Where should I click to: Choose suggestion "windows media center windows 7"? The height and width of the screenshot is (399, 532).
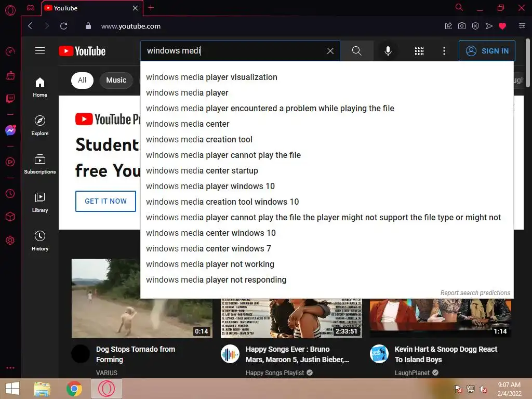327,249
